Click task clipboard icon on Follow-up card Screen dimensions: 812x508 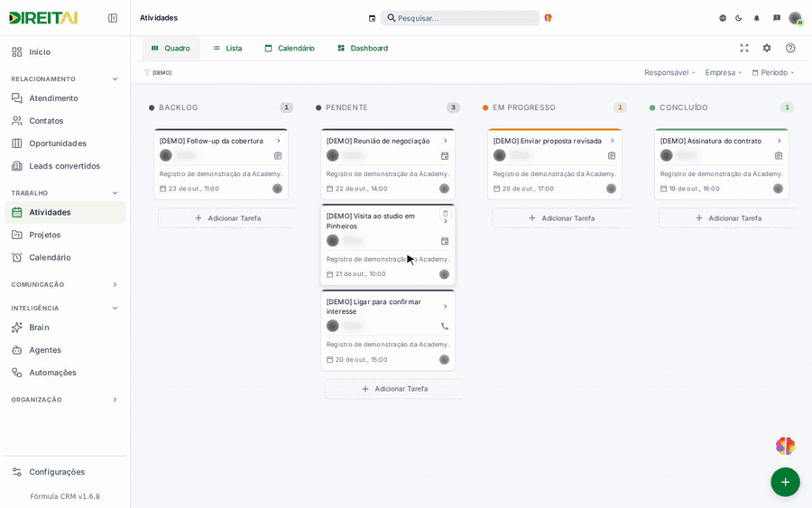coord(278,156)
